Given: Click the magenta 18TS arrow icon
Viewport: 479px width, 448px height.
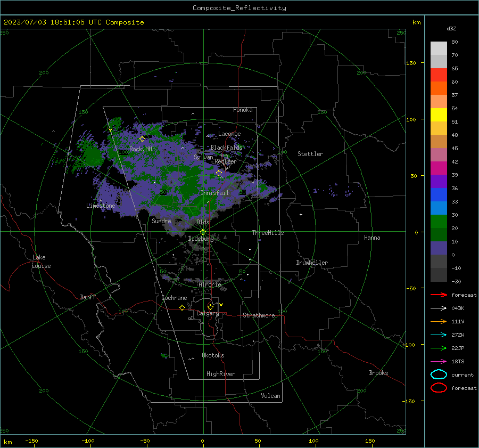Looking at the screenshot, I should pyautogui.click(x=439, y=362).
